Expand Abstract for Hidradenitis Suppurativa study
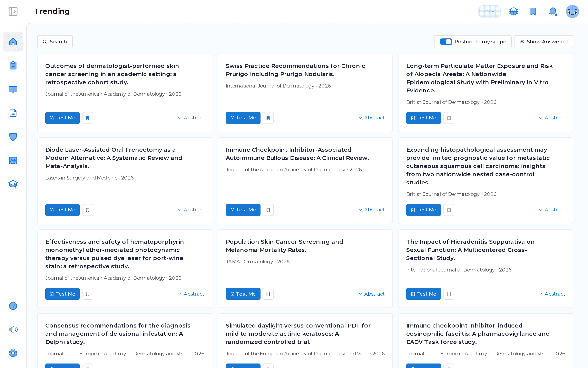This screenshot has width=588, height=368. point(552,294)
